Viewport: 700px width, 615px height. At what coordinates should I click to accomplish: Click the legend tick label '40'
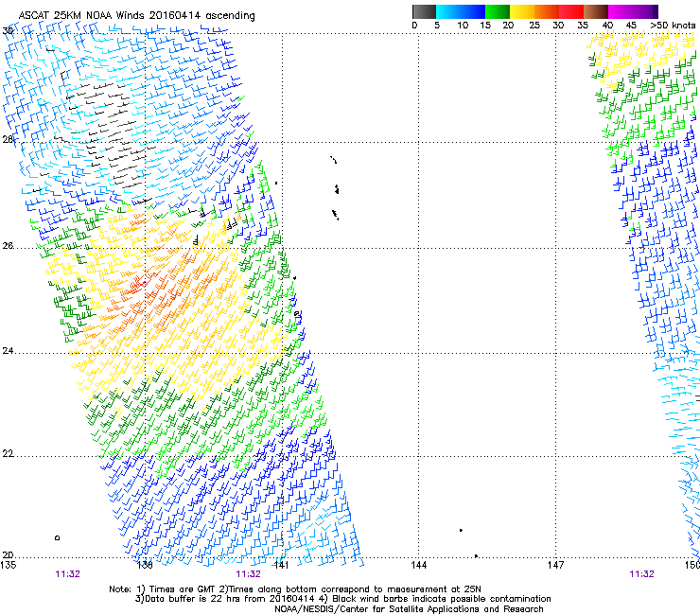click(x=607, y=25)
